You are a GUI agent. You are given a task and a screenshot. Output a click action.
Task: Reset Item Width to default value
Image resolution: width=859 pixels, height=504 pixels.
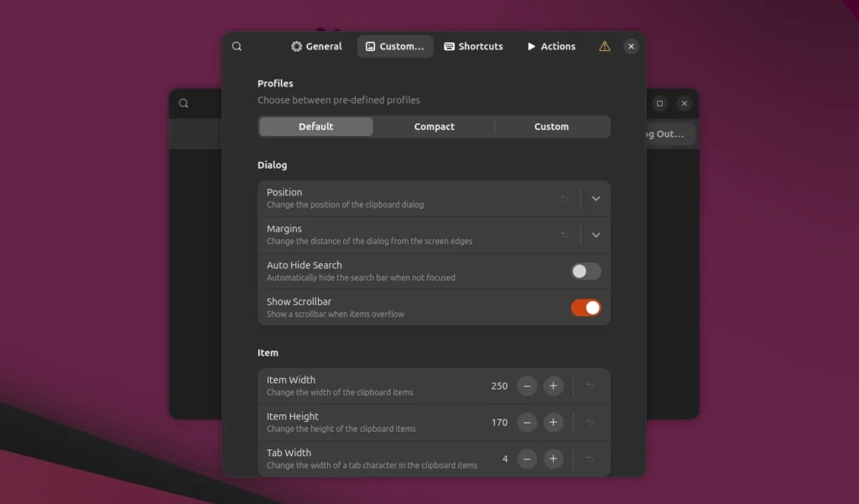[590, 387]
